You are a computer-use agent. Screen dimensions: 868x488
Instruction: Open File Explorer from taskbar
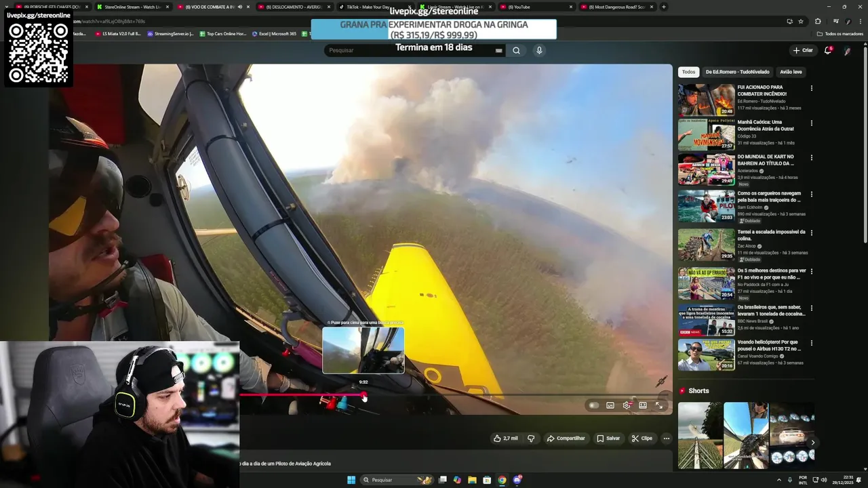(472, 480)
